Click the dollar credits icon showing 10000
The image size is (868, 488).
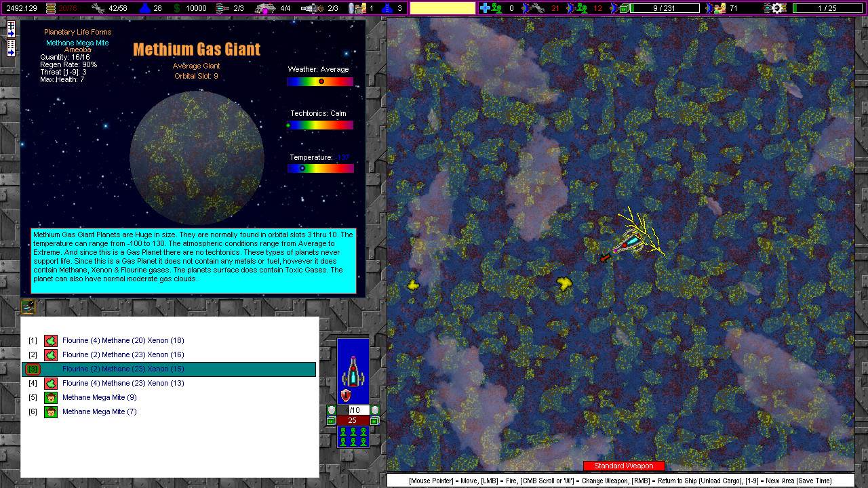(176, 7)
